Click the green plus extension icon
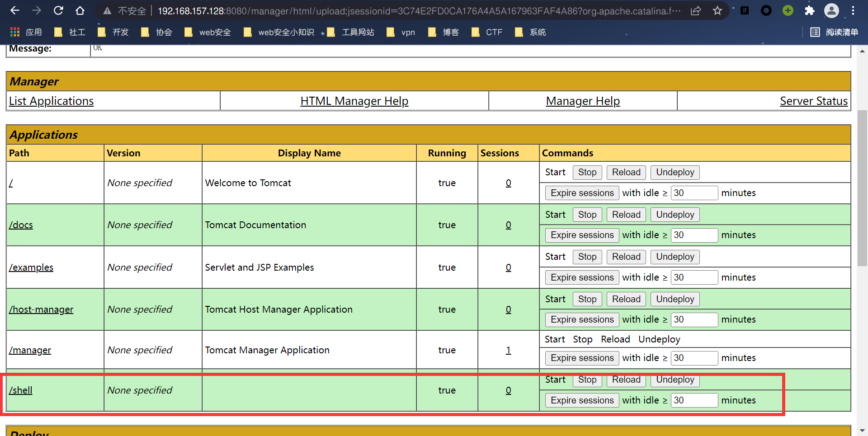This screenshot has height=436, width=868. (788, 10)
